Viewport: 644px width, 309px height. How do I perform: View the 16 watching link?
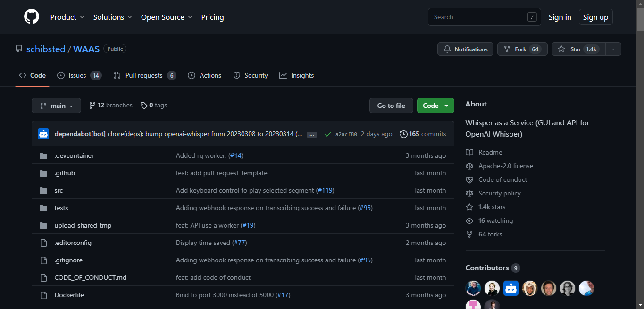coord(489,220)
